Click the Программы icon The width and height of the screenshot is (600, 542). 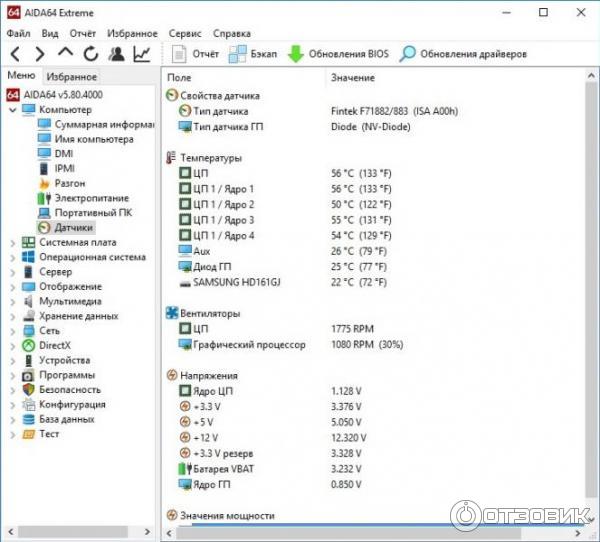point(29,375)
